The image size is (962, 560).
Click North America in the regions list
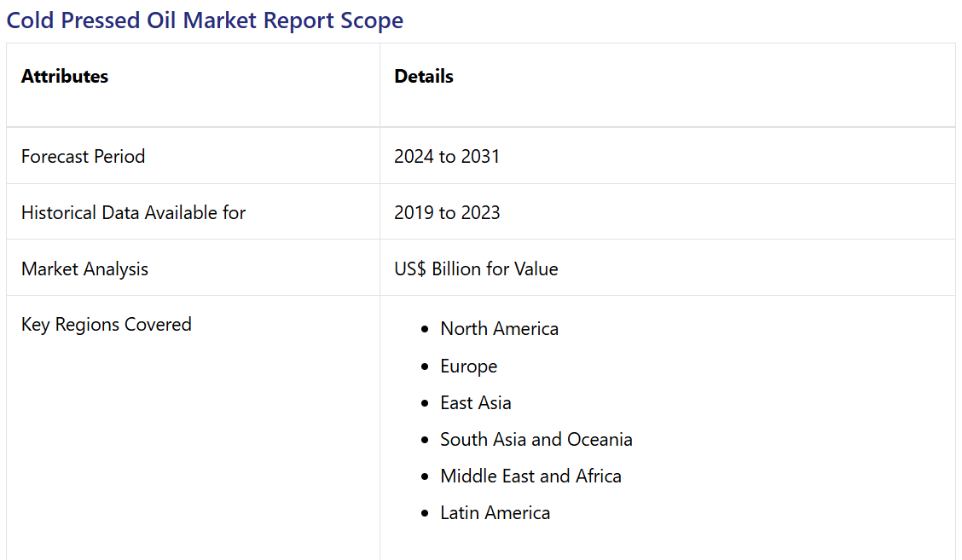tap(499, 329)
